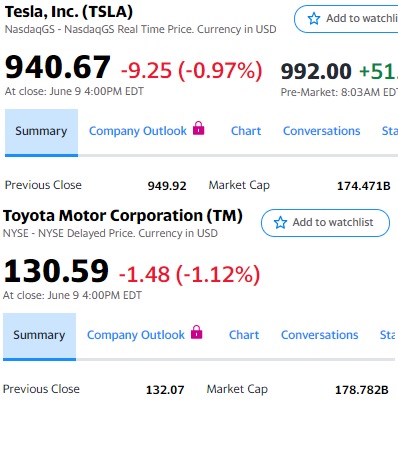Open the cut-off Sta… tab in Toyota's row
The height and width of the screenshot is (450, 398).
point(388,335)
